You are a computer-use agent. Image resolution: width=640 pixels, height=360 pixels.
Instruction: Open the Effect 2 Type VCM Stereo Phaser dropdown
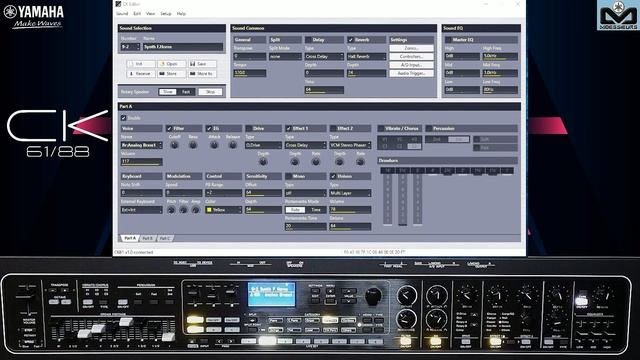[350, 145]
